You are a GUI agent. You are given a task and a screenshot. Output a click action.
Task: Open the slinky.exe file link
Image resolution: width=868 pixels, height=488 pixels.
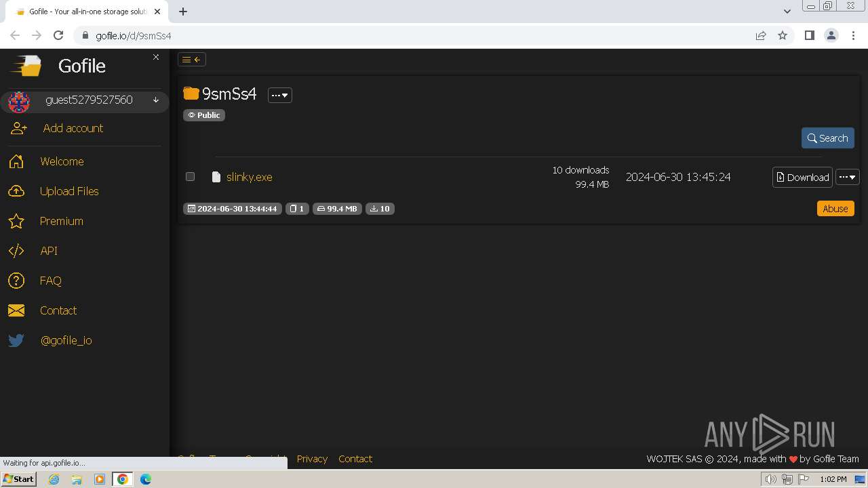coord(250,177)
